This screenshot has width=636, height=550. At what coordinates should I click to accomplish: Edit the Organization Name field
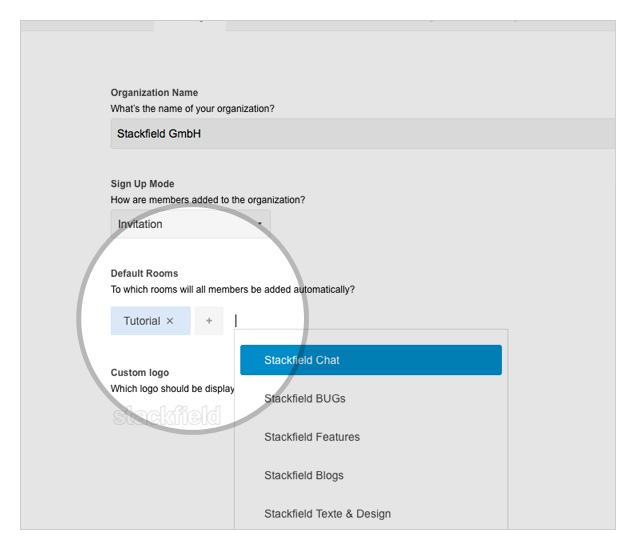pyautogui.click(x=363, y=133)
